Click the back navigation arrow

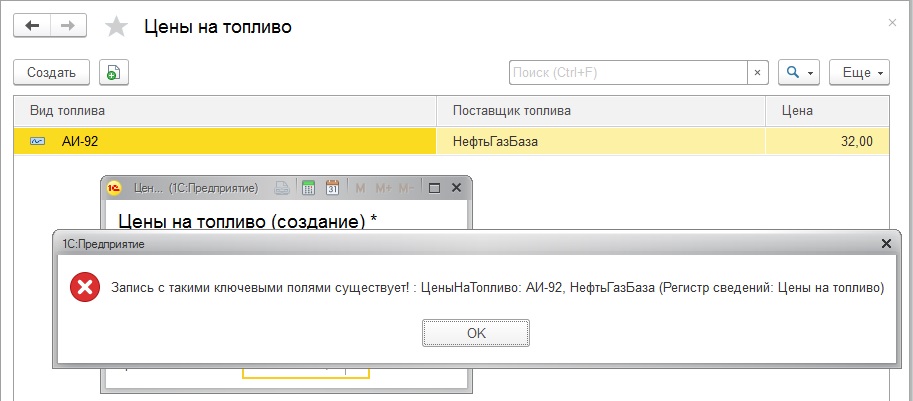tap(33, 26)
